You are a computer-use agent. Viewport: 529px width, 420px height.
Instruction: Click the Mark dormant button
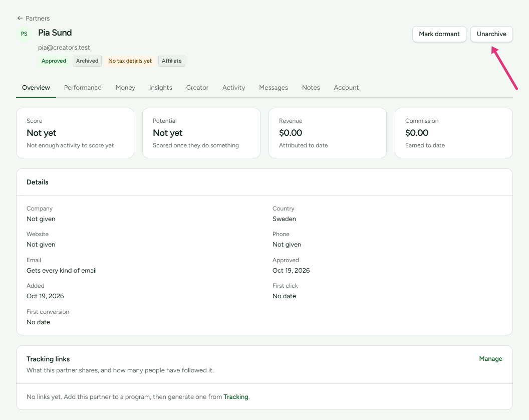[x=439, y=34]
